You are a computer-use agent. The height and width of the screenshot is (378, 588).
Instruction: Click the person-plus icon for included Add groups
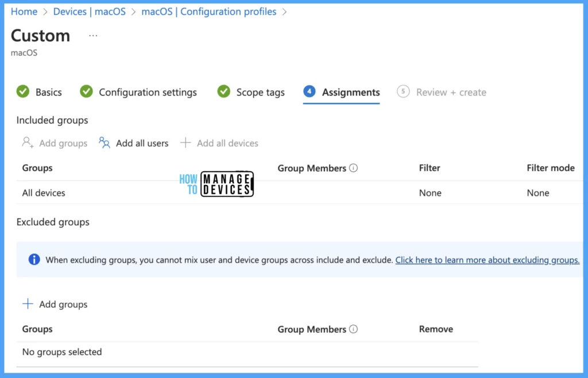tap(28, 142)
